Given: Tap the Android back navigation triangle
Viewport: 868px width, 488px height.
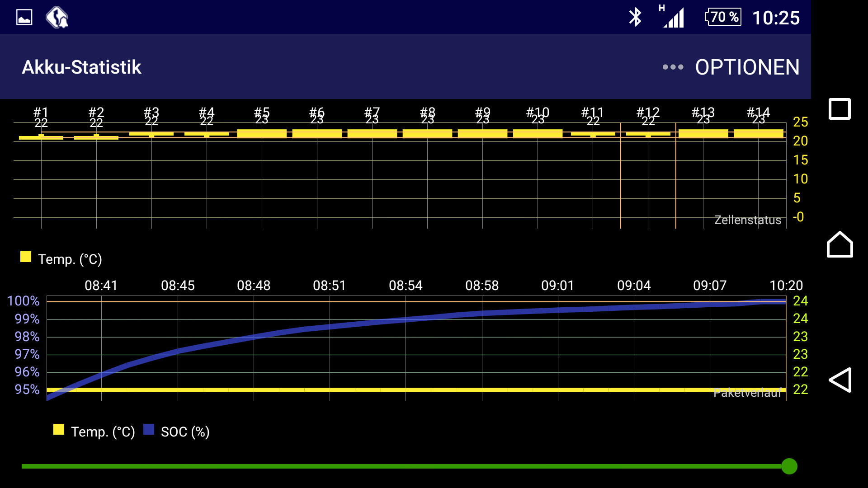Looking at the screenshot, I should click(840, 380).
